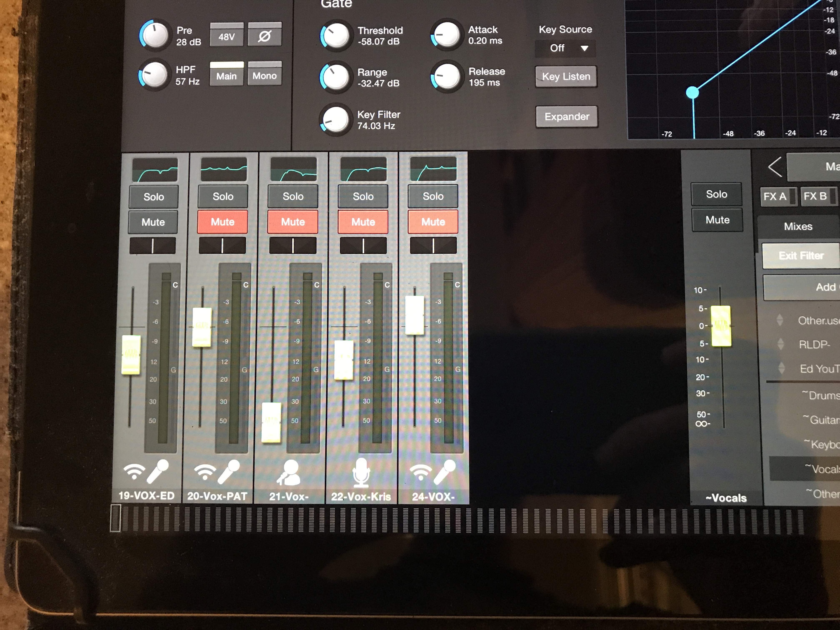Solo channel 22-Vox-Kris
The image size is (840, 630).
click(x=363, y=196)
